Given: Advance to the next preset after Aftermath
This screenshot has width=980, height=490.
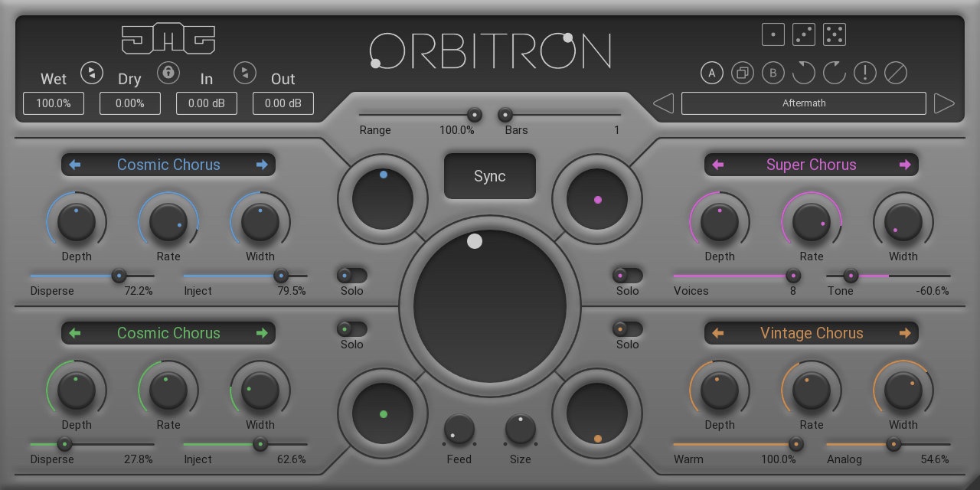Looking at the screenshot, I should pos(944,103).
